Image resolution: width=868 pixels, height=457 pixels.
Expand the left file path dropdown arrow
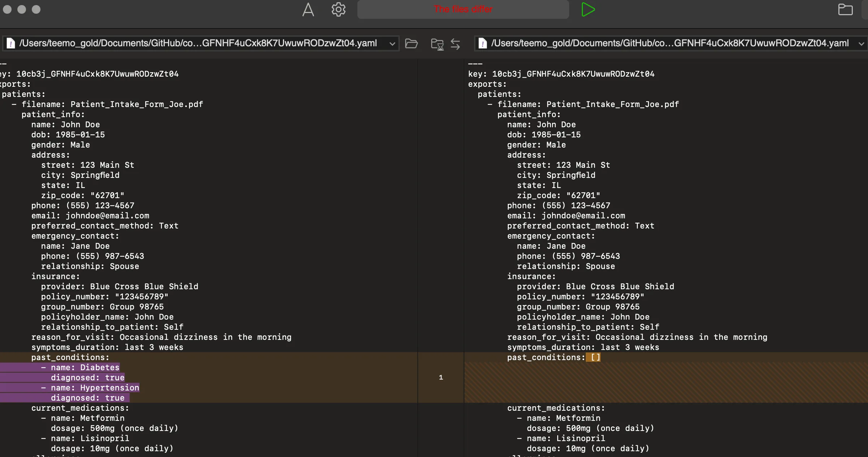(392, 44)
